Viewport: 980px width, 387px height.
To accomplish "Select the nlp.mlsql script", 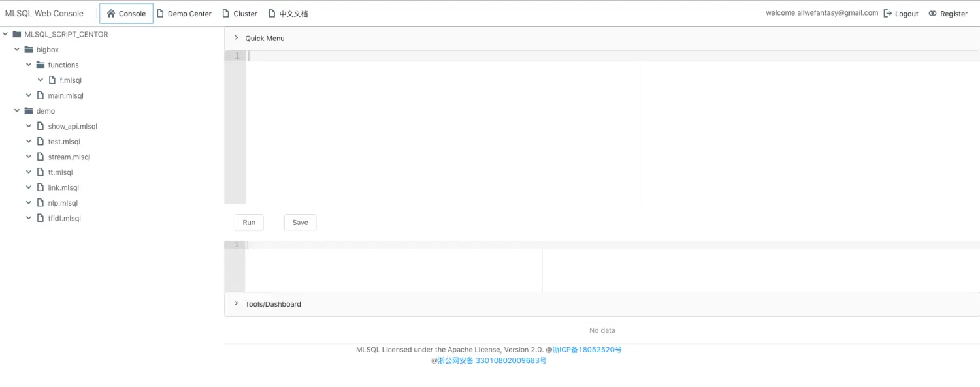I will coord(63,203).
